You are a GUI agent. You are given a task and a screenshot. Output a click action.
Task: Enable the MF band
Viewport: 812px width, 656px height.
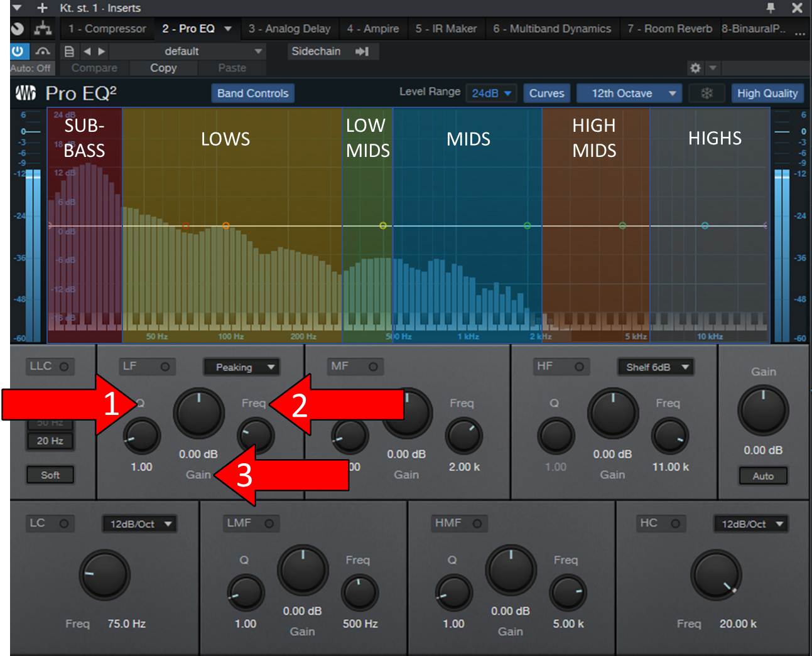coord(373,367)
